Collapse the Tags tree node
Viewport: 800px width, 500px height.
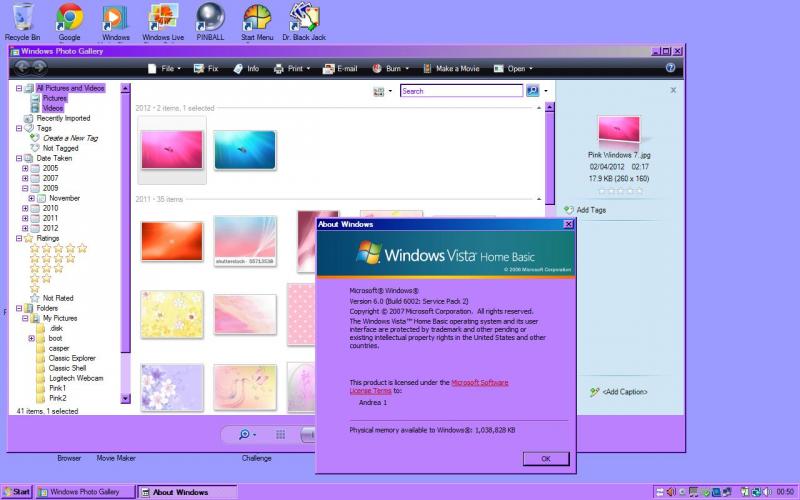(19, 128)
